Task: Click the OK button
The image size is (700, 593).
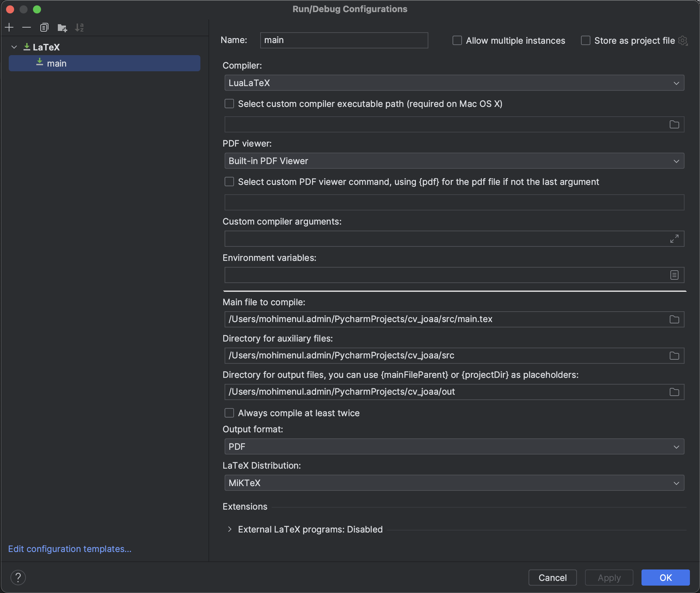Action: point(665,578)
